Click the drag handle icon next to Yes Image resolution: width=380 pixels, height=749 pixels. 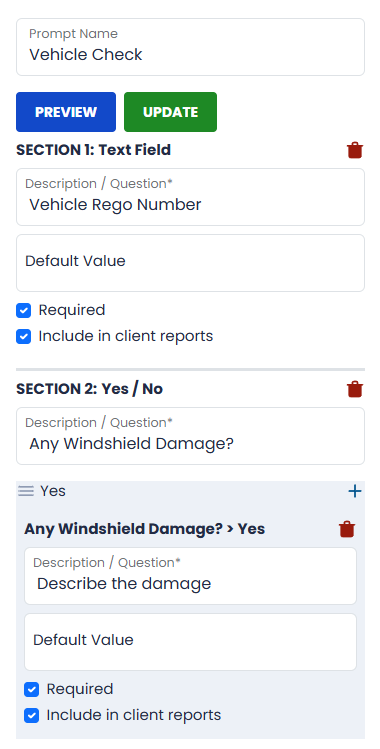[x=26, y=491]
